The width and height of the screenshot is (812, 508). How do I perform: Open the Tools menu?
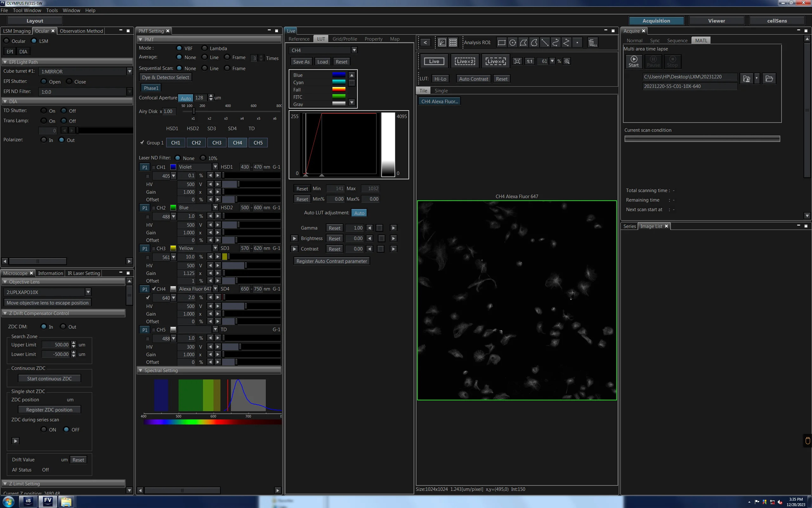52,10
